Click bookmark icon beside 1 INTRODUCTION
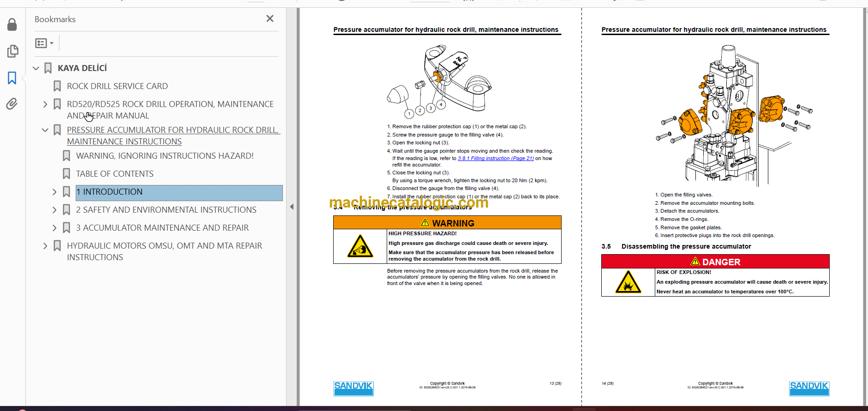This screenshot has width=868, height=411. (66, 192)
